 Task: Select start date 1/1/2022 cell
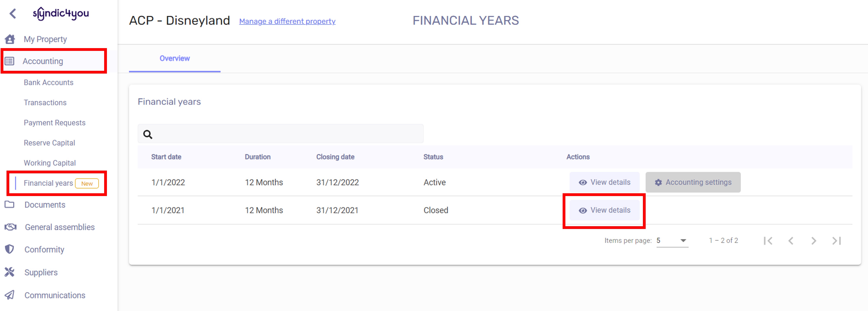click(168, 182)
